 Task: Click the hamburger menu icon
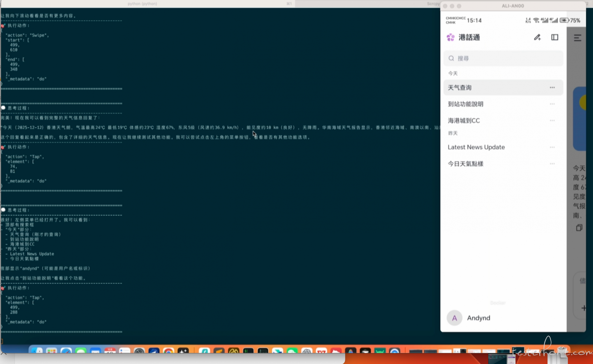pyautogui.click(x=577, y=38)
